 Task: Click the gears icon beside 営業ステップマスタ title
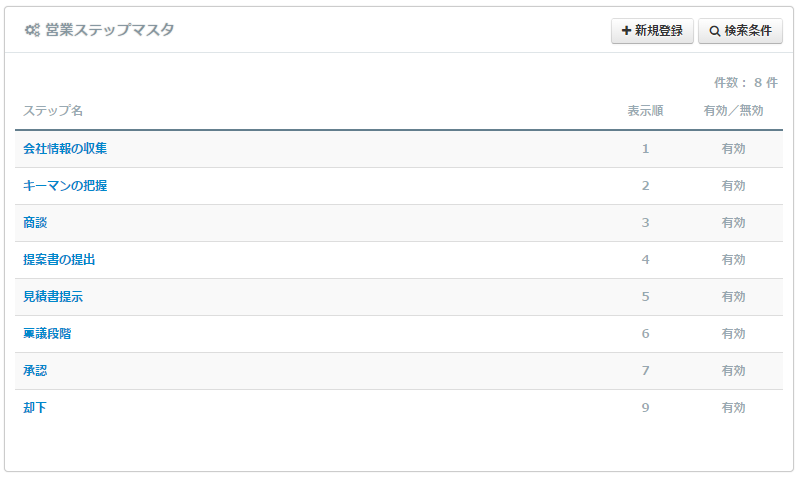point(32,31)
